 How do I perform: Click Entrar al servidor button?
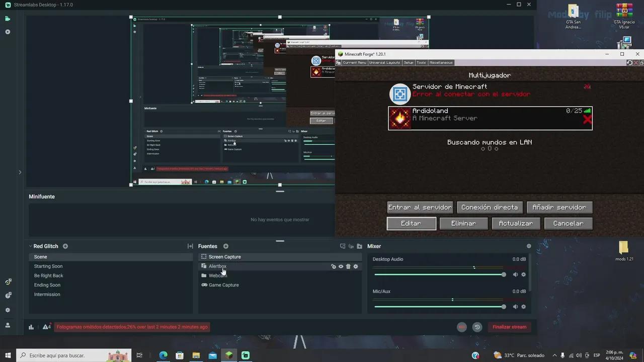(420, 207)
